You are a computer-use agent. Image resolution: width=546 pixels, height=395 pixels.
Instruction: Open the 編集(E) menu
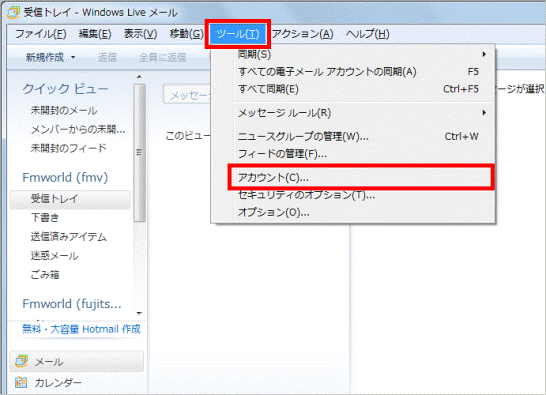point(95,34)
